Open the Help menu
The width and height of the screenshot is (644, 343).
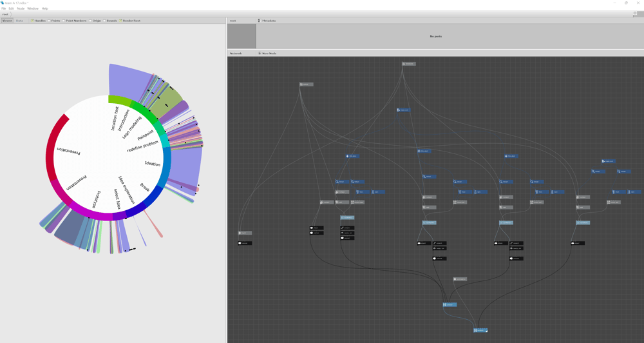coord(45,8)
